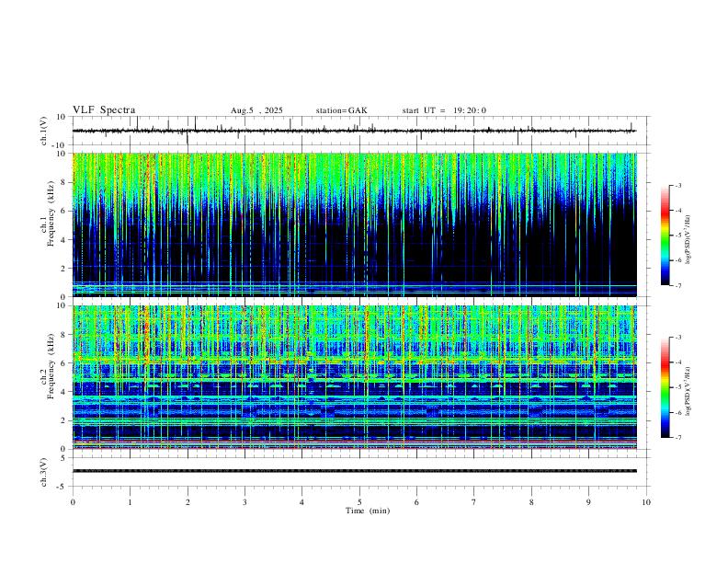Click the ch.2 "Frequency (kHz)" axis label
This screenshot has height=563, width=728.
point(51,366)
